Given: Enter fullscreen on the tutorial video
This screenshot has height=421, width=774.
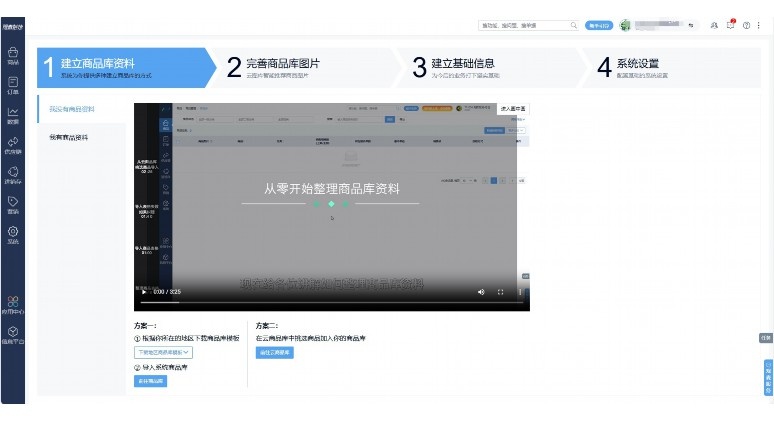Looking at the screenshot, I should 500,292.
